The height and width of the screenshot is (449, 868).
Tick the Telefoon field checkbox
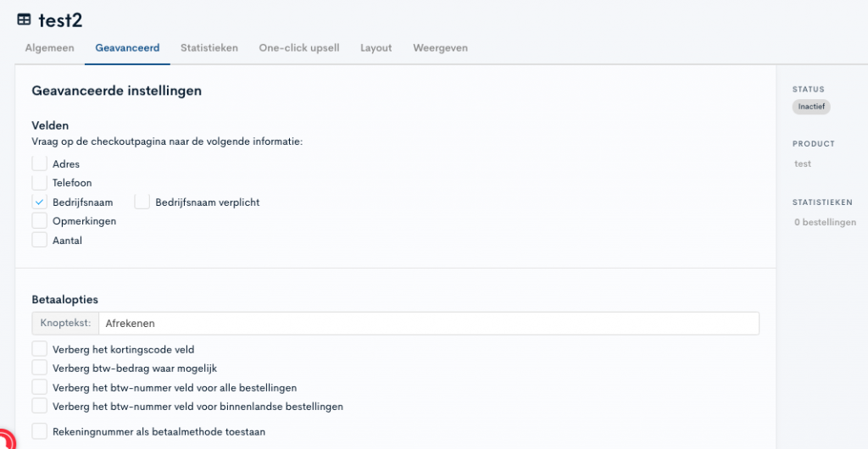[40, 182]
